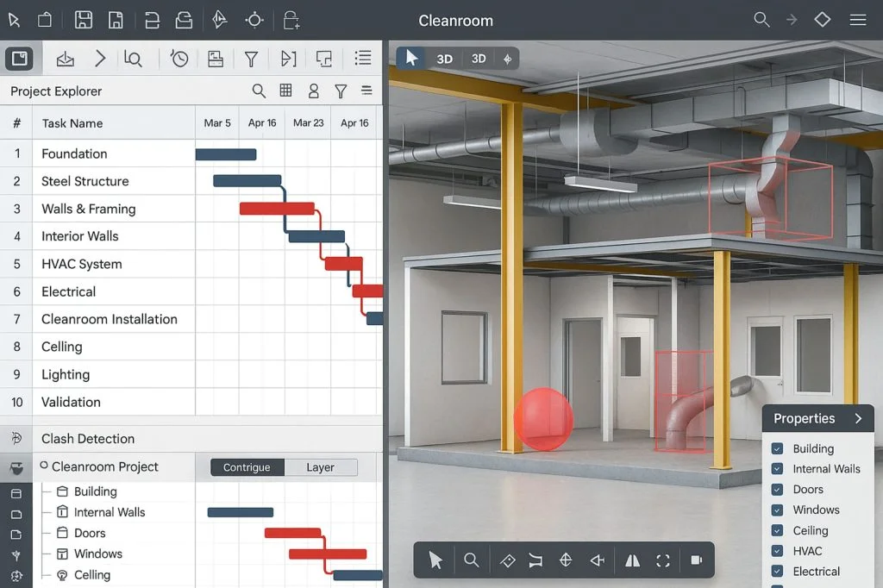
Task: Click the Task Name column header
Action: (x=72, y=123)
